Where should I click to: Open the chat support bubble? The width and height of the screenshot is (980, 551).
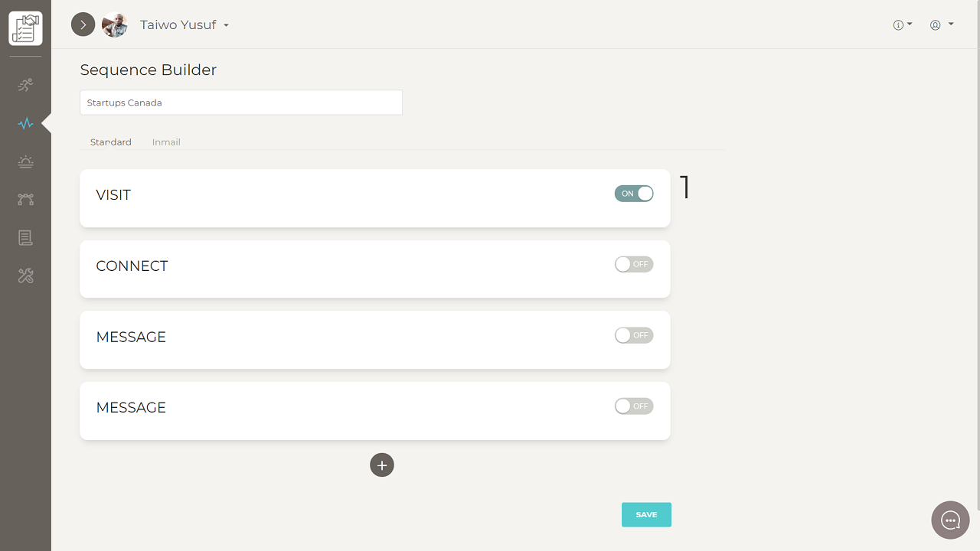click(x=950, y=520)
